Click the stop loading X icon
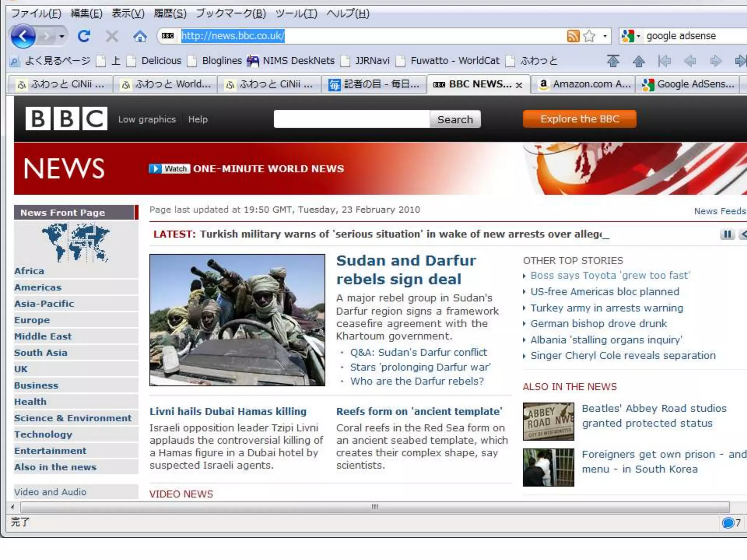Screen dimensions: 747x560 click(x=112, y=36)
